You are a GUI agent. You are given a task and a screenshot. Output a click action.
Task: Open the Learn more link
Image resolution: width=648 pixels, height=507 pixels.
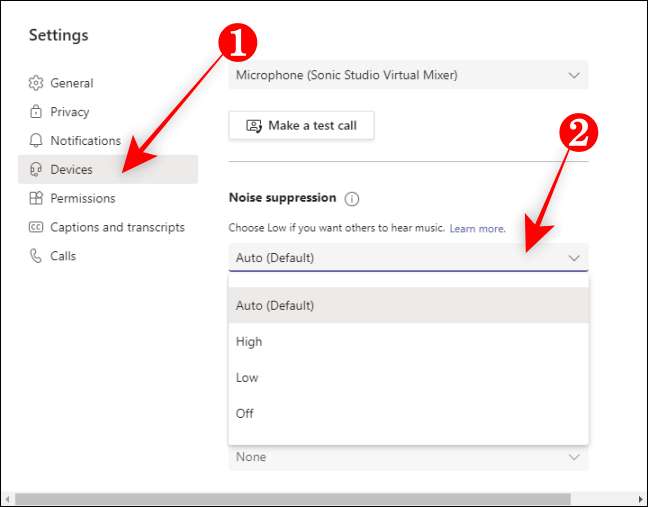pos(477,229)
